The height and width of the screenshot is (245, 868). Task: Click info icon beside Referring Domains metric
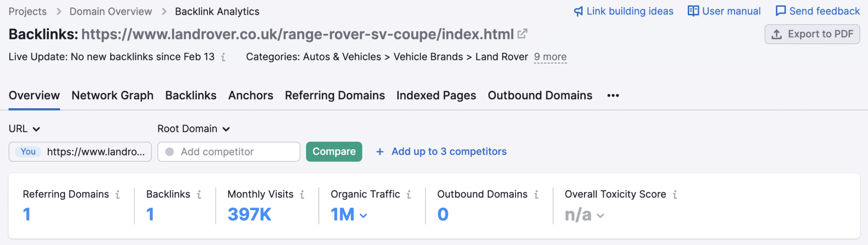point(118,194)
